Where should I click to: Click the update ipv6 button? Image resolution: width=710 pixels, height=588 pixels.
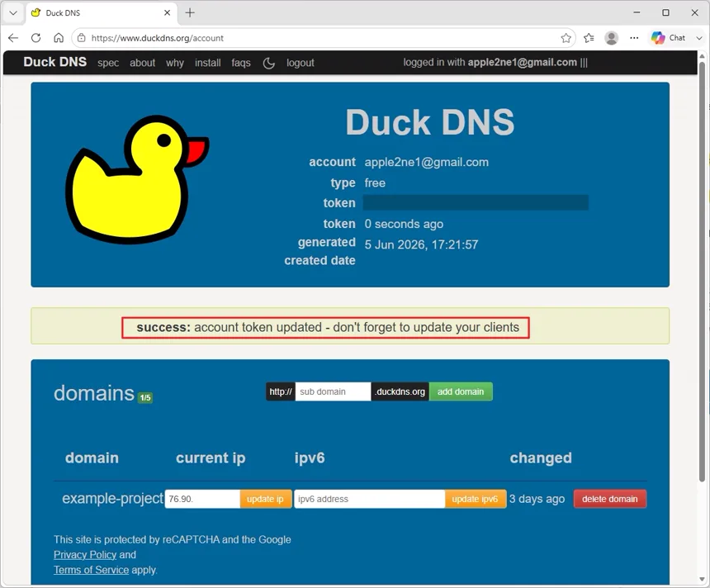coord(475,499)
